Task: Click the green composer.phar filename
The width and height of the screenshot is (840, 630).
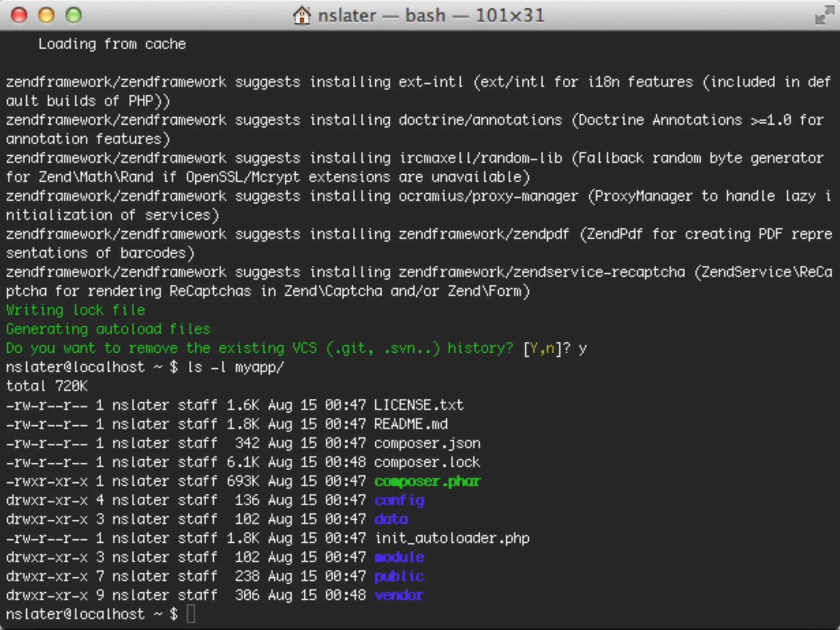Action: [427, 481]
